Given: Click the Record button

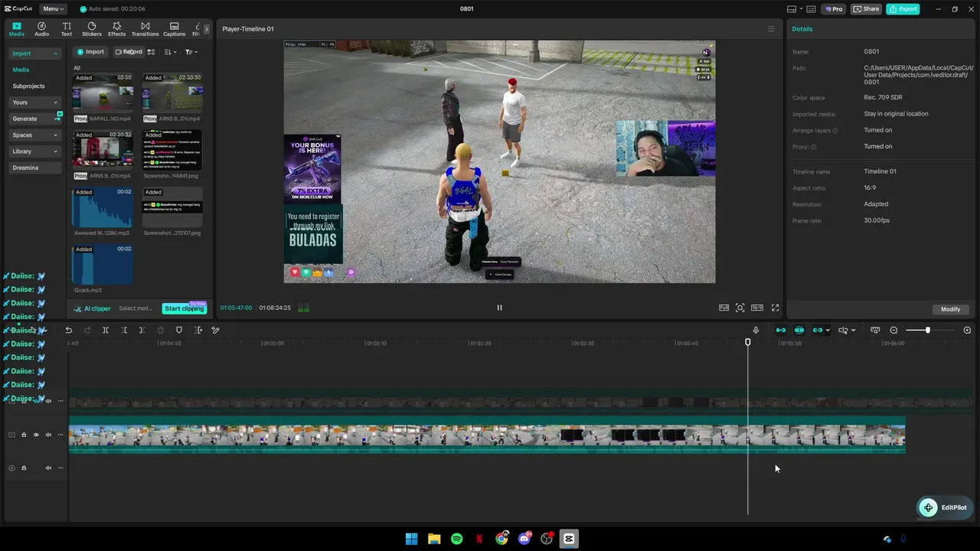Looking at the screenshot, I should point(128,52).
